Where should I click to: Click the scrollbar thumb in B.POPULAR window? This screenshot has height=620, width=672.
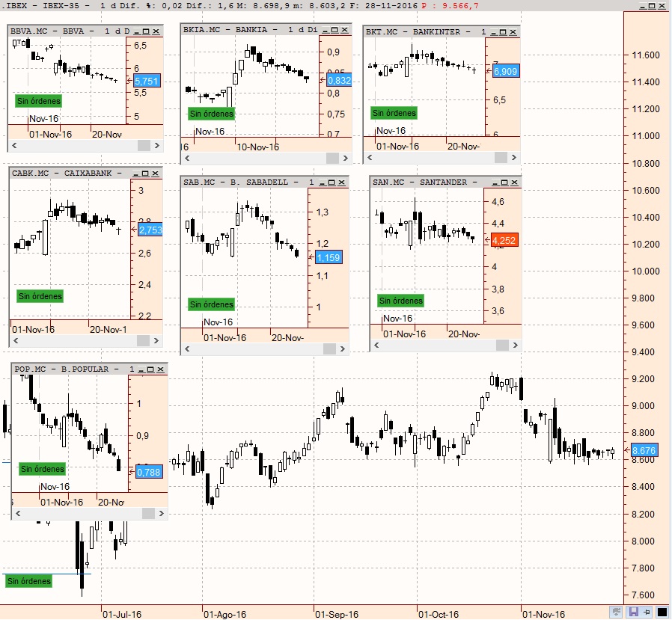[x=148, y=513]
